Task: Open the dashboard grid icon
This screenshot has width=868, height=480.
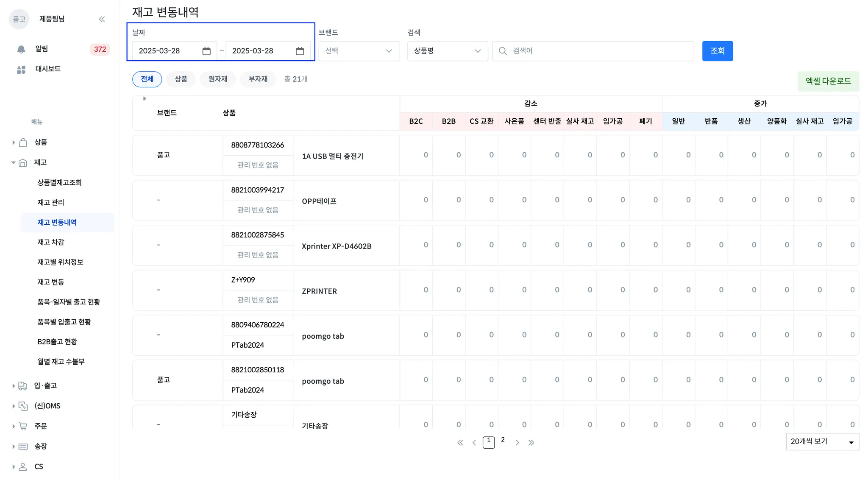Action: pyautogui.click(x=21, y=70)
